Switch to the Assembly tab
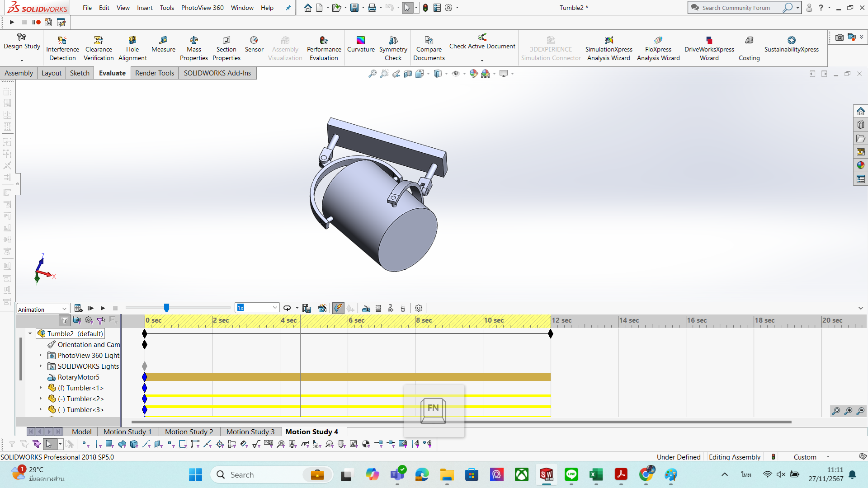The height and width of the screenshot is (488, 868). pyautogui.click(x=19, y=73)
